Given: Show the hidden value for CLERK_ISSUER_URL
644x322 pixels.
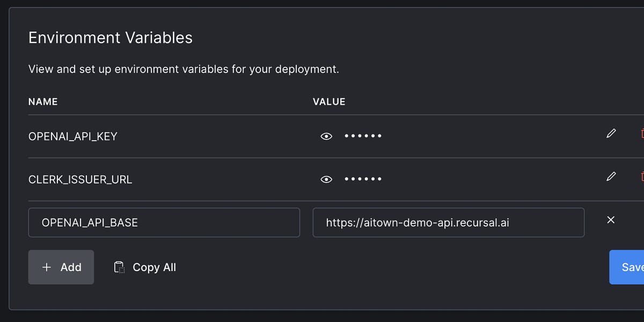Looking at the screenshot, I should pos(326,179).
